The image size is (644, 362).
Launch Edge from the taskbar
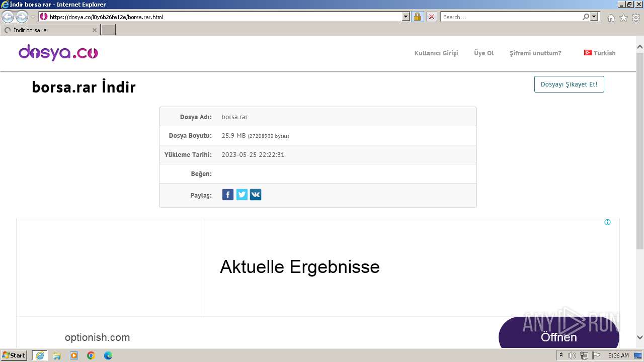108,355
